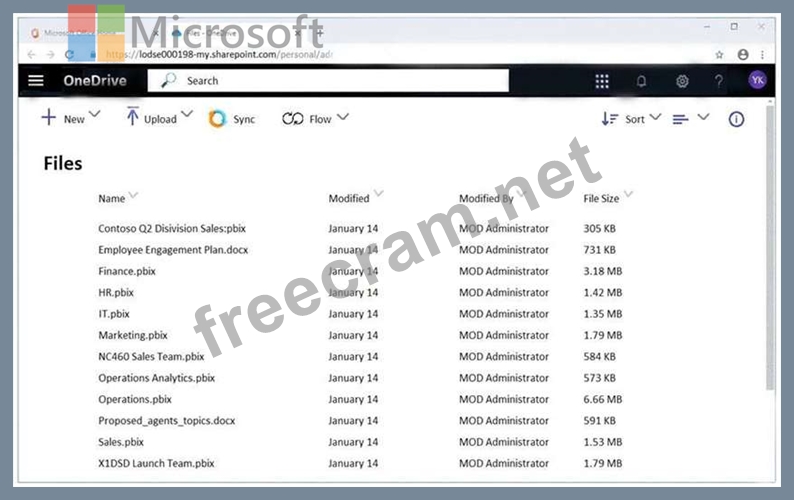Click the Sync button label
This screenshot has width=794, height=500.
(x=244, y=120)
